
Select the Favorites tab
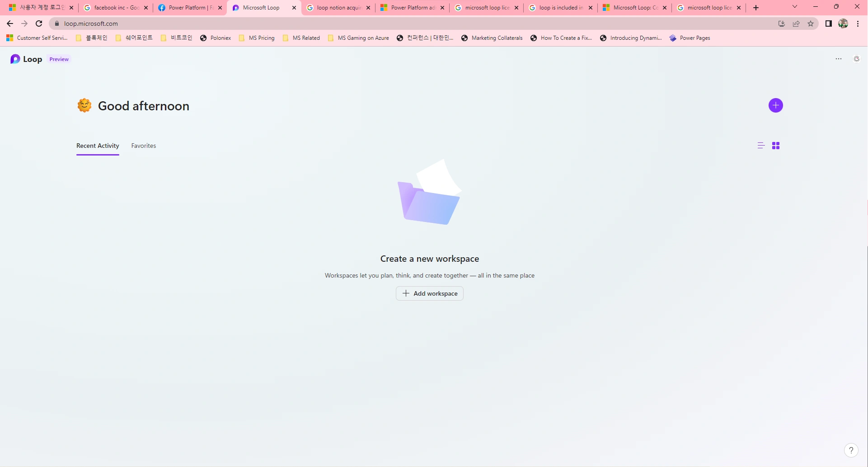click(144, 146)
